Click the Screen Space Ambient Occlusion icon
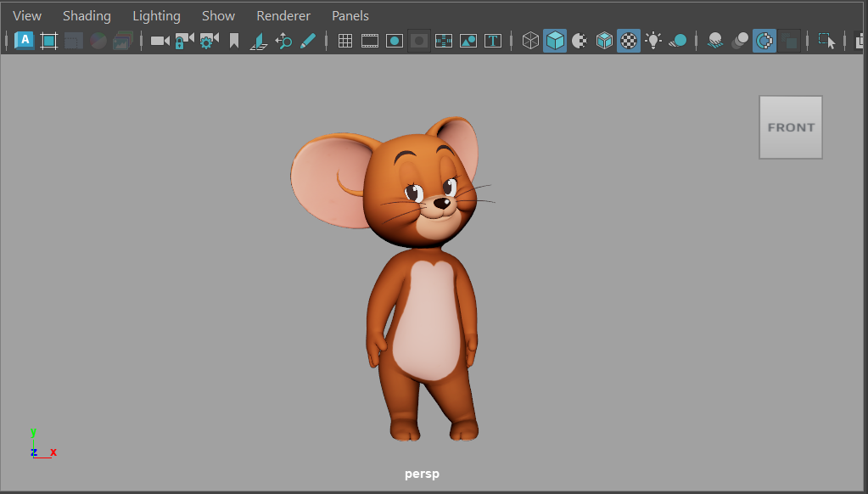This screenshot has height=494, width=868. point(715,41)
